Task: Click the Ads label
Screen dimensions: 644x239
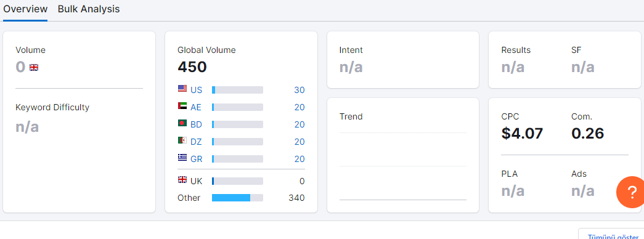Action: (579, 174)
